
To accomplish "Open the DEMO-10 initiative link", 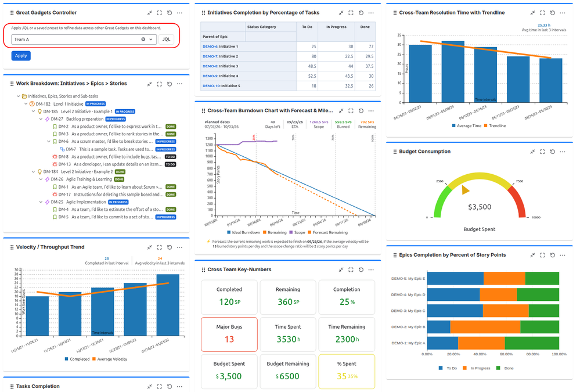I will pos(211,86).
